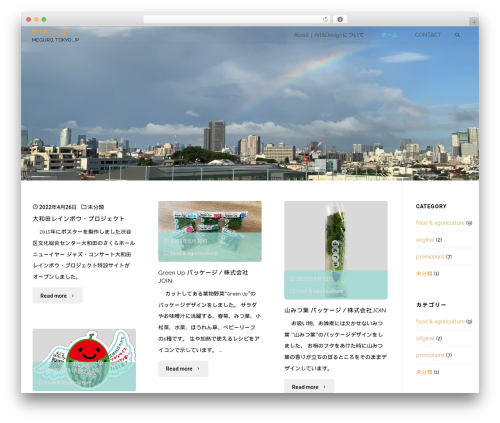This screenshot has width=500, height=423.
Task: Click the round download icon beside address bar
Action: (340, 19)
